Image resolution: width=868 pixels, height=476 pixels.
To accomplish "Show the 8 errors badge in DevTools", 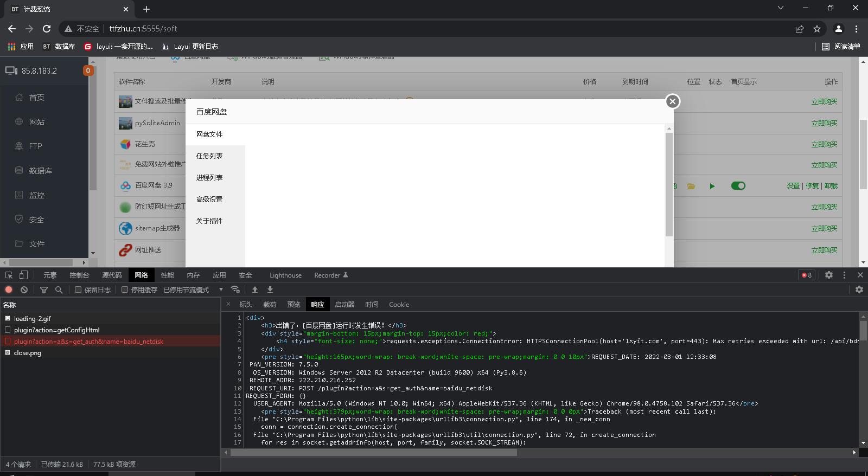I will 807,275.
